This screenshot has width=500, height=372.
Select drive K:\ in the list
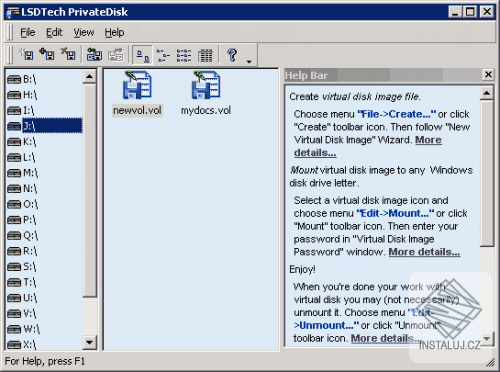pos(22,142)
